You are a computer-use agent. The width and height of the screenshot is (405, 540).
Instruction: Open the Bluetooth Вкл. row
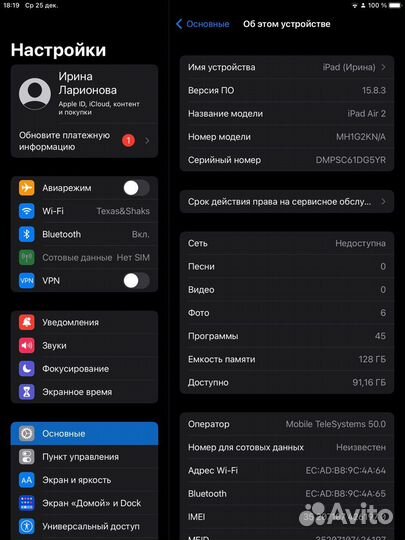pos(84,234)
